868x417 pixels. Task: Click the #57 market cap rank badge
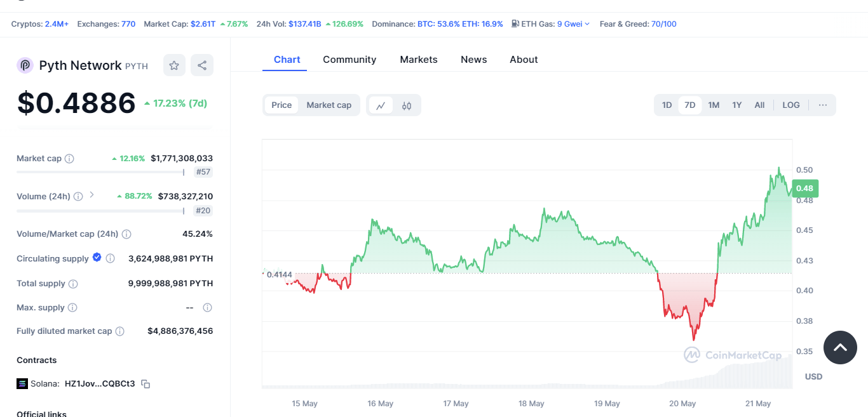click(203, 172)
